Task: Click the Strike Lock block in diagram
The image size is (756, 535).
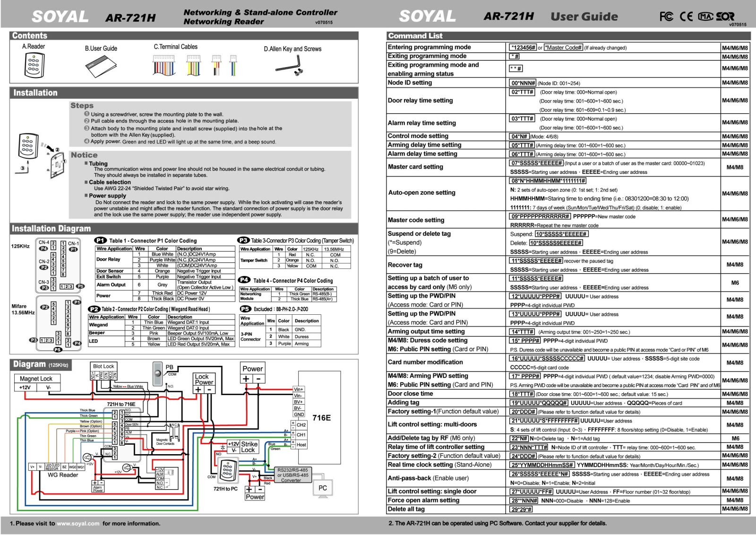Action: 243,447
